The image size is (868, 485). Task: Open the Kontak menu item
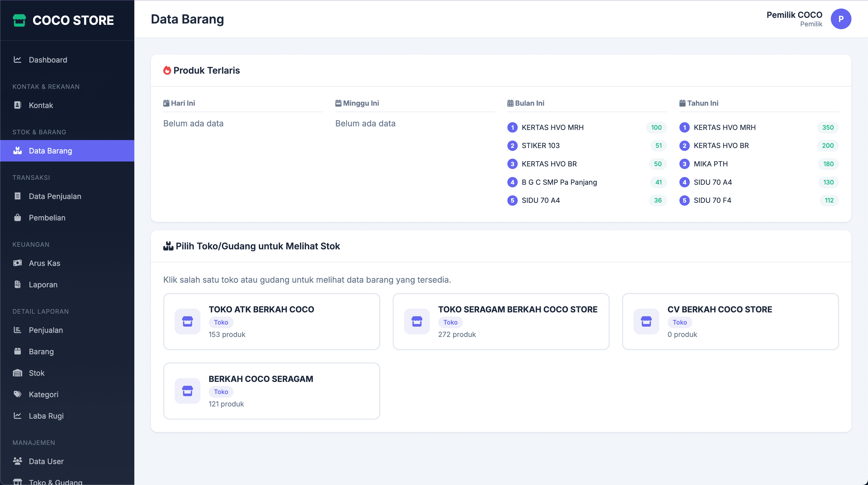pyautogui.click(x=67, y=105)
